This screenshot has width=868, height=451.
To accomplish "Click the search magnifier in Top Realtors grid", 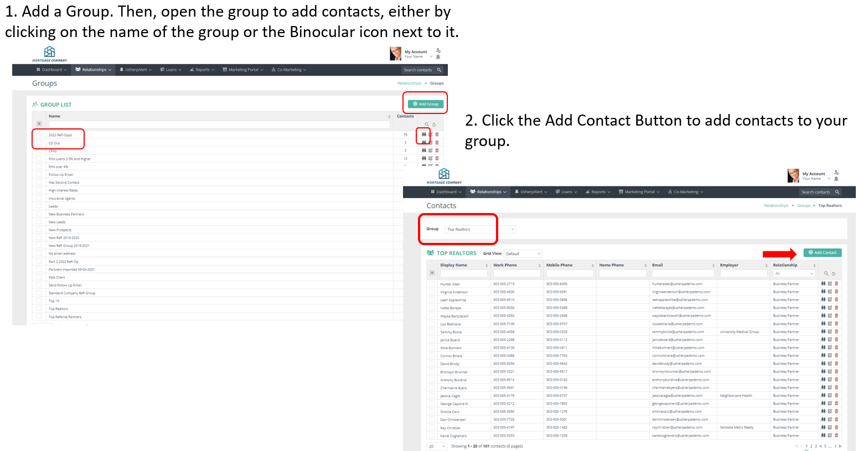I will point(826,273).
